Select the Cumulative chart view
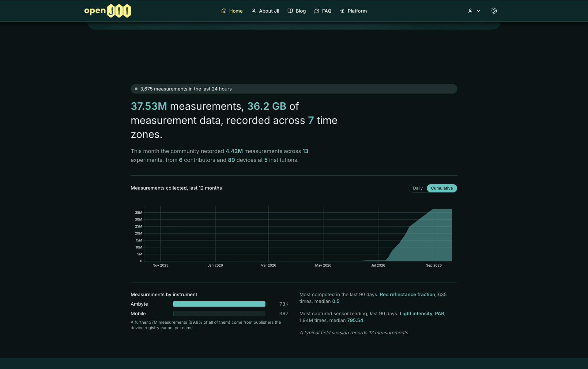This screenshot has height=369, width=588. (x=442, y=188)
